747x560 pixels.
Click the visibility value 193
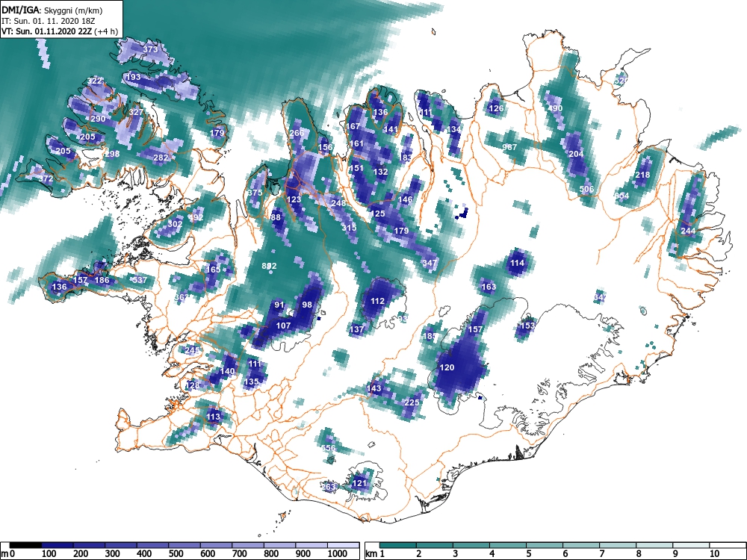coord(134,77)
